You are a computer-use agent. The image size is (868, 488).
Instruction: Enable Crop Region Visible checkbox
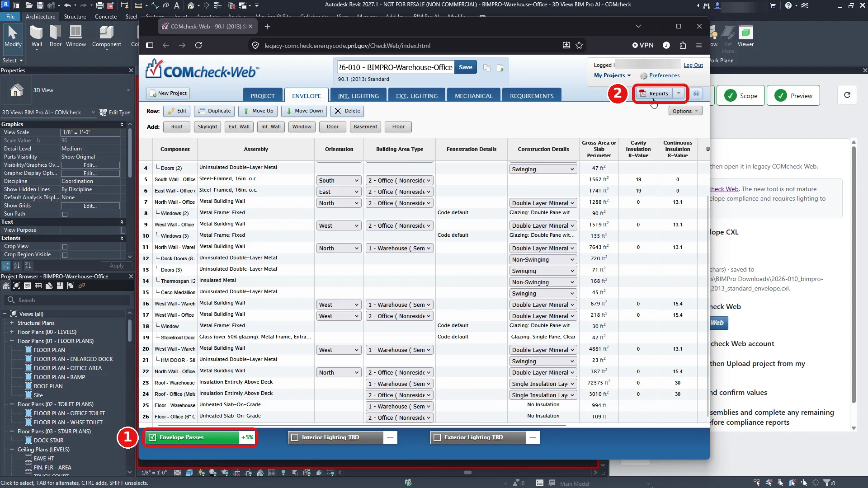[x=65, y=255]
